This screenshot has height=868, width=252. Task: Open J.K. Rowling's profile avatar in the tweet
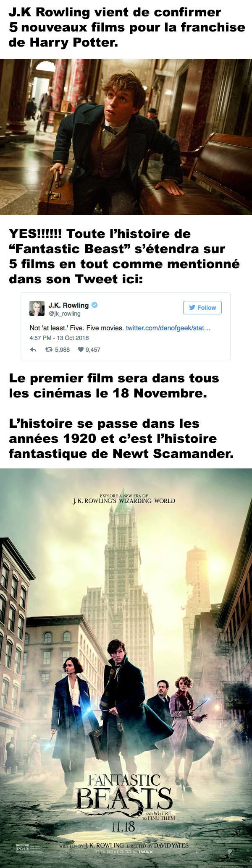pos(37,309)
